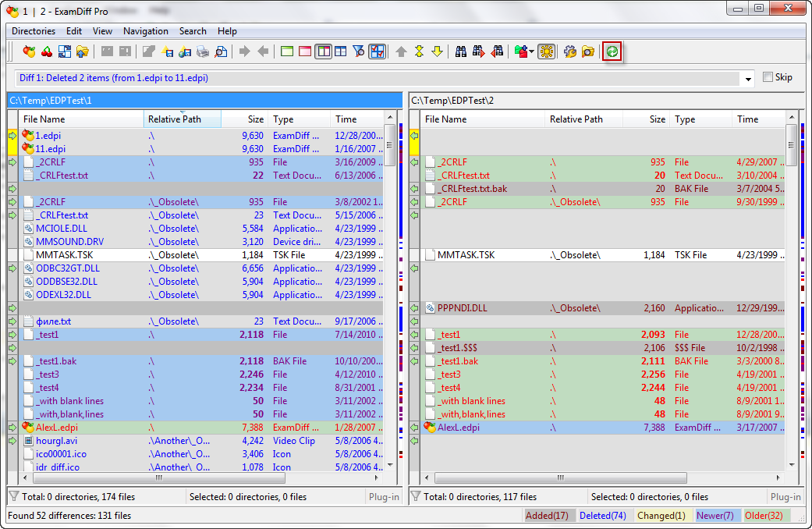Open the Directories menu
The image size is (812, 529).
click(34, 31)
